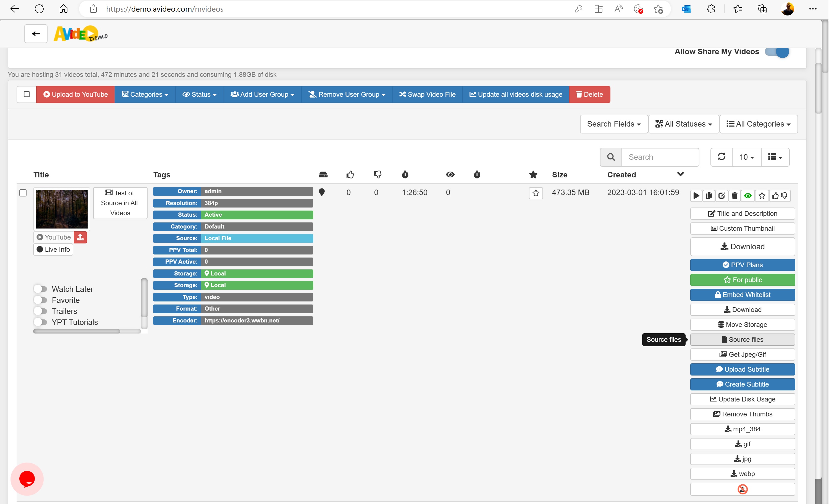Click the copy/clone video icon
Screen dimensions: 829x504
(x=709, y=196)
